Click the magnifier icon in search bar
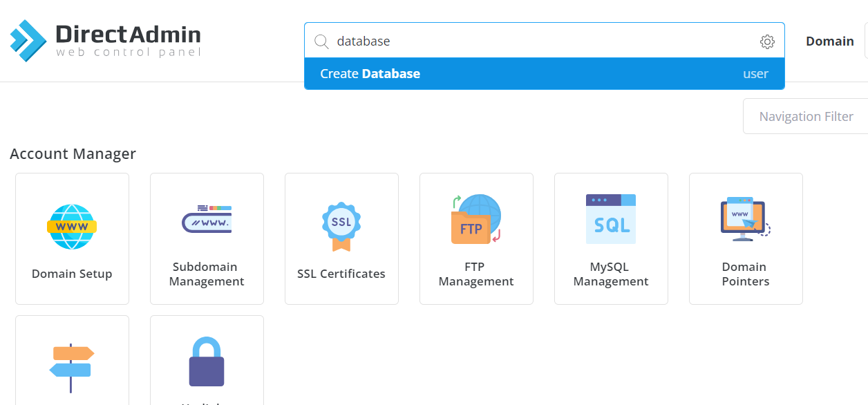 321,41
